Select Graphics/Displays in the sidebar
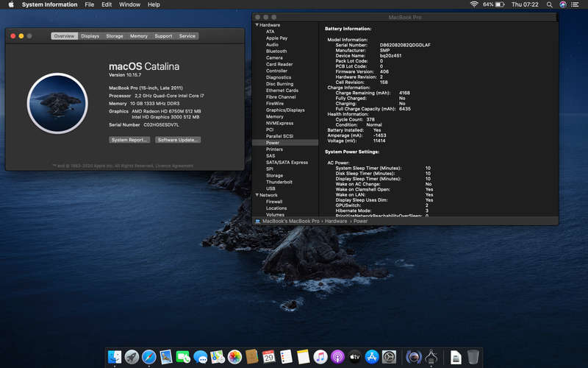This screenshot has width=588, height=368. pyautogui.click(x=285, y=110)
